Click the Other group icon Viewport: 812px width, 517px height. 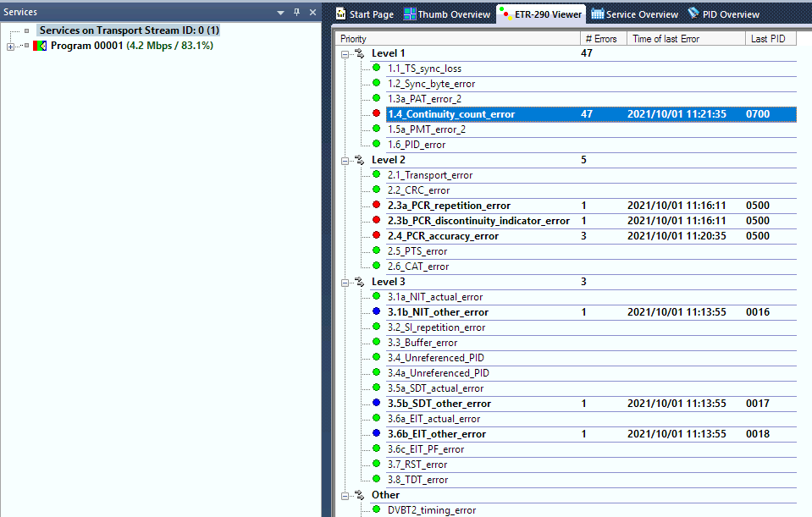coord(359,495)
